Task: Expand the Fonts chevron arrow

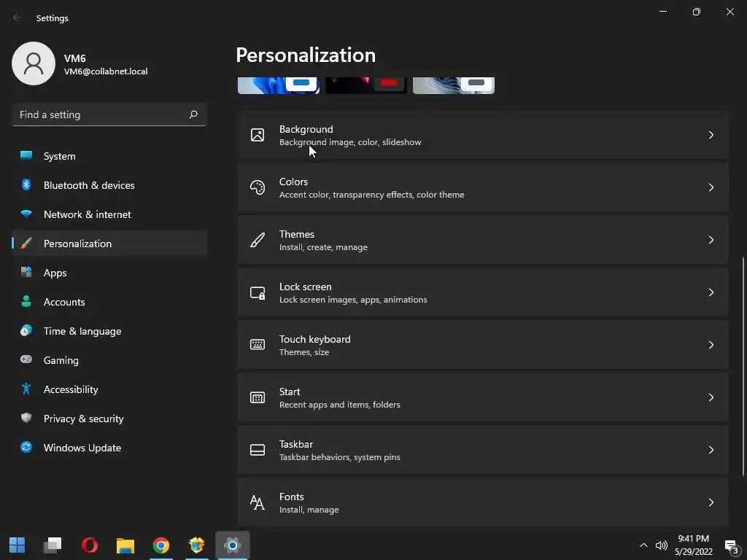Action: (711, 502)
